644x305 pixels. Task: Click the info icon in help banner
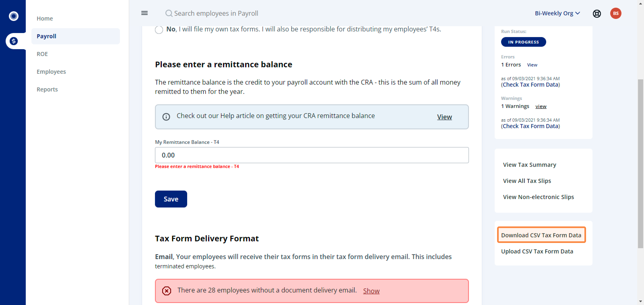tap(166, 117)
